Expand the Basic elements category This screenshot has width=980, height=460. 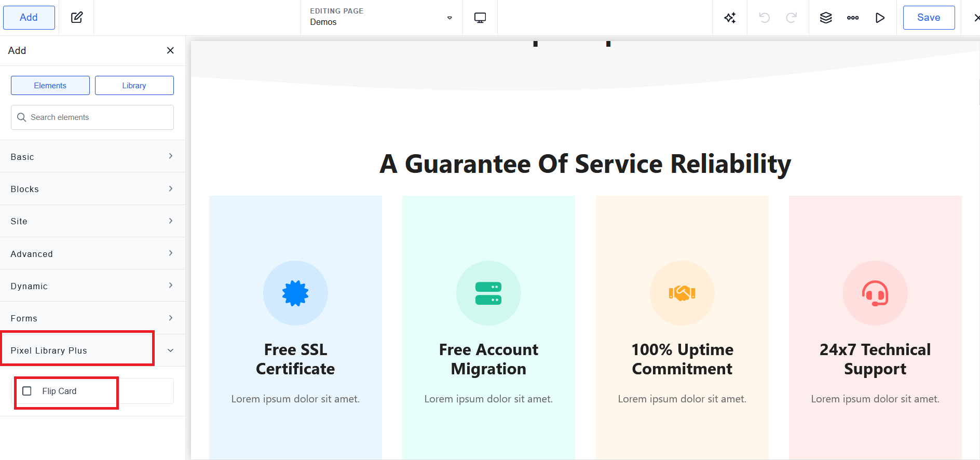[x=92, y=156]
